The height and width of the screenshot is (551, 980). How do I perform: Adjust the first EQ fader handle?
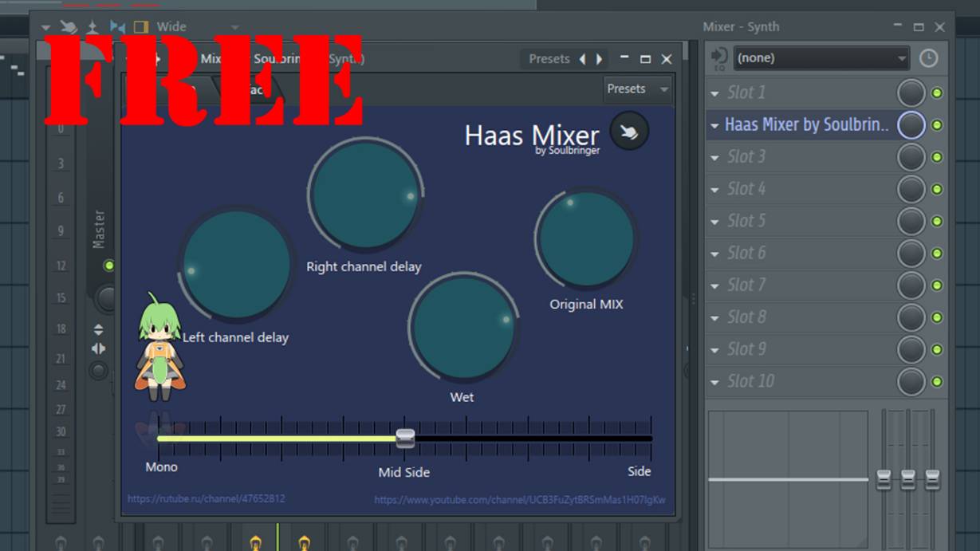pyautogui.click(x=884, y=480)
